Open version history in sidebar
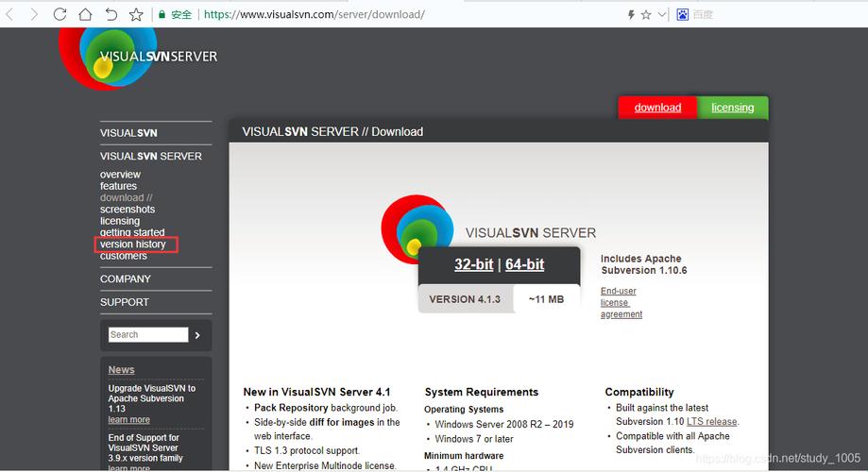The image size is (868, 472). pos(133,244)
